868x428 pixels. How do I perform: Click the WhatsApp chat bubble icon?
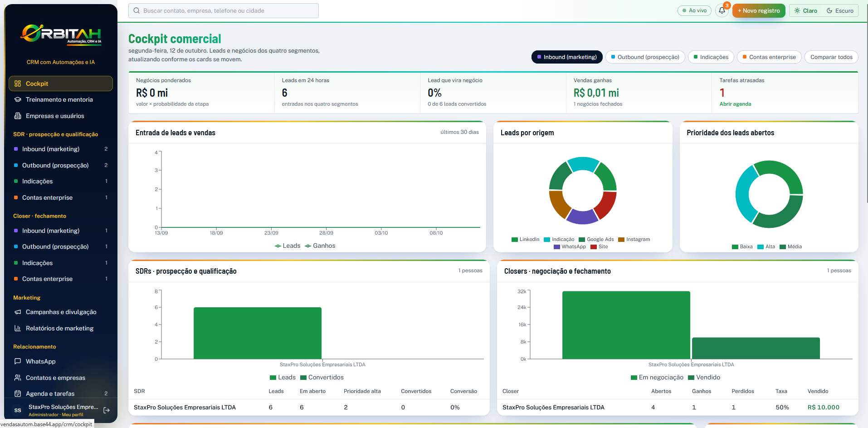coord(18,361)
